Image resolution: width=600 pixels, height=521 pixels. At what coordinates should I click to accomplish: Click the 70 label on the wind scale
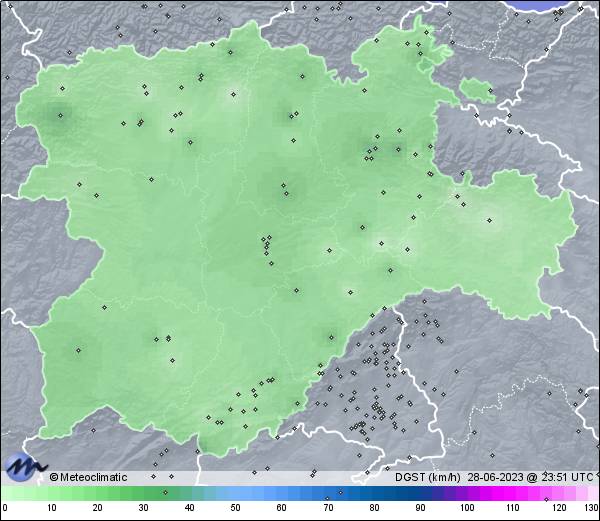pyautogui.click(x=328, y=508)
